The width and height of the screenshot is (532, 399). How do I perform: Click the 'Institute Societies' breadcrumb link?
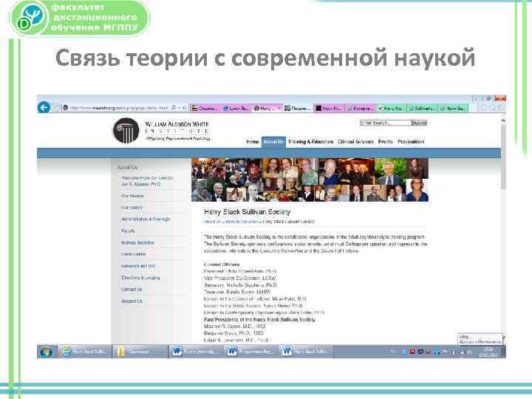242,222
